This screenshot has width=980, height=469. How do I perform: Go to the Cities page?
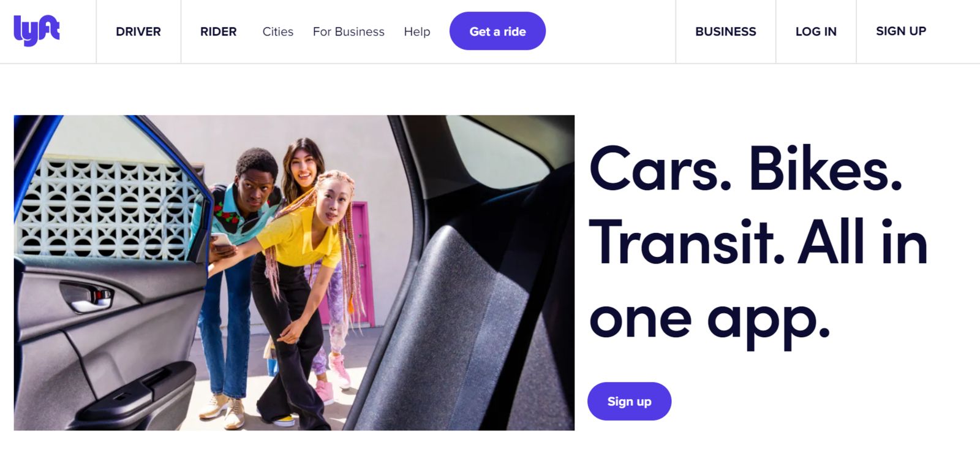(x=278, y=32)
